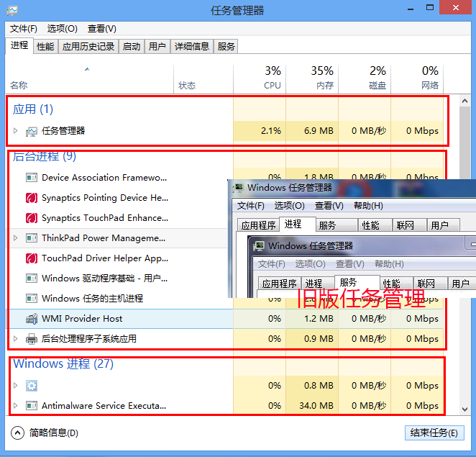476x457 pixels.
Task: Sort by the 网络 column header
Action: tap(417, 79)
